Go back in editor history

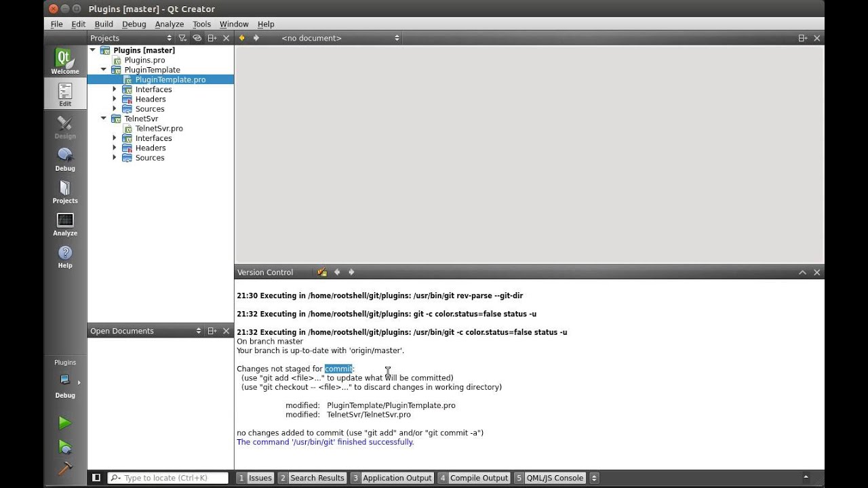[241, 38]
